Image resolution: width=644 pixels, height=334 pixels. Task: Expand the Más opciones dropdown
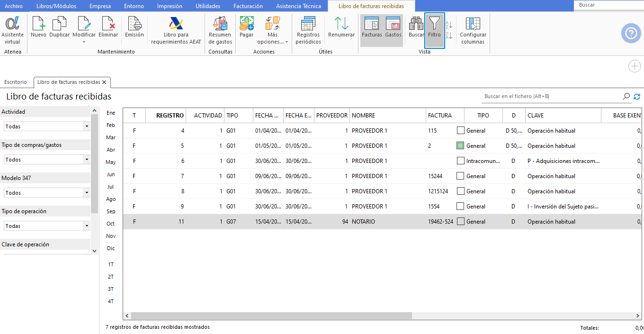click(272, 30)
